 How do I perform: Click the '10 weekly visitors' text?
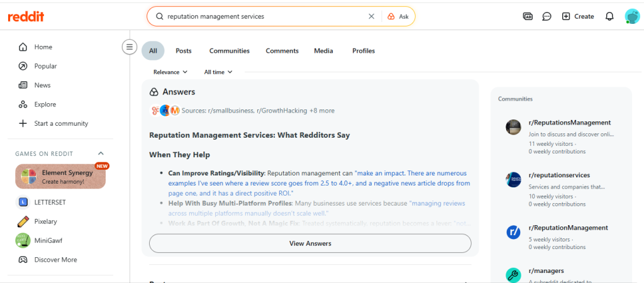pos(550,196)
